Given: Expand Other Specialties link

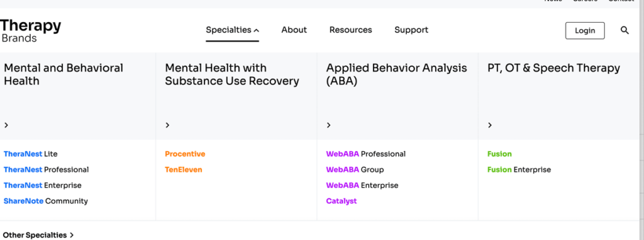Looking at the screenshot, I should (x=38, y=235).
